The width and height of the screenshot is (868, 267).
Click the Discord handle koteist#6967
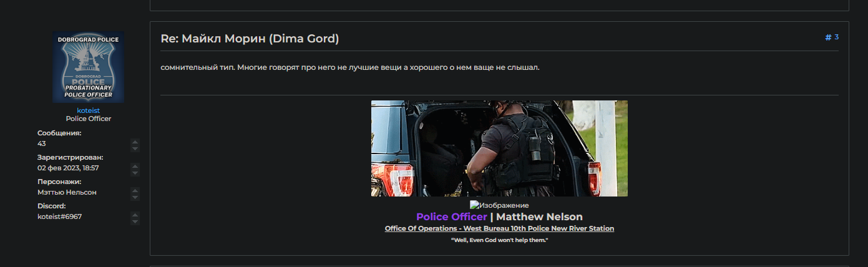(59, 216)
